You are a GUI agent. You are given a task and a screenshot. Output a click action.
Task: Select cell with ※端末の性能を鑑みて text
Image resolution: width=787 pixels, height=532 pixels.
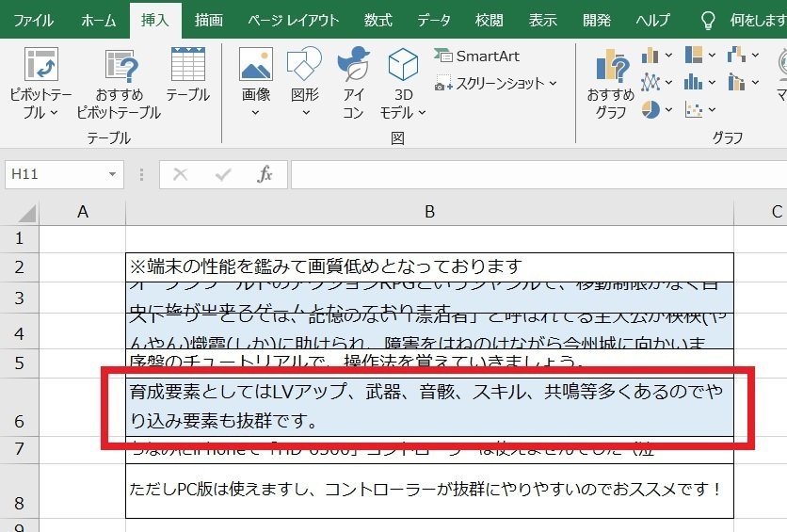pyautogui.click(x=429, y=267)
